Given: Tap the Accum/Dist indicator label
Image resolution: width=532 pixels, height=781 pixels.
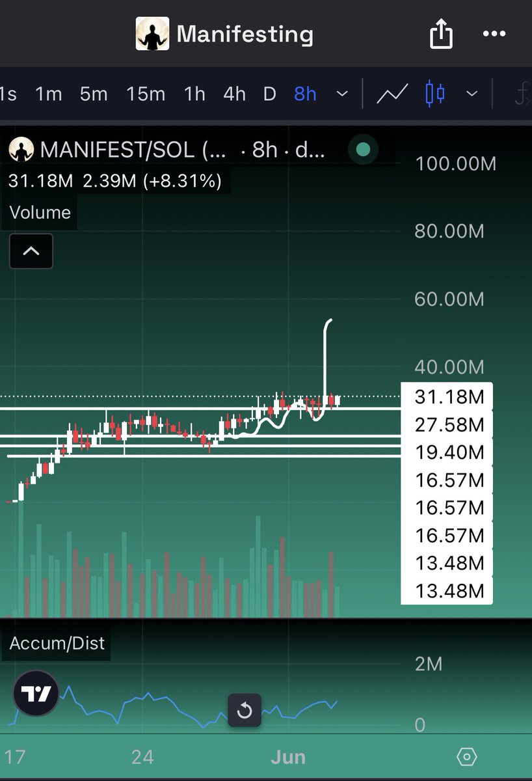Looking at the screenshot, I should pyautogui.click(x=57, y=644).
